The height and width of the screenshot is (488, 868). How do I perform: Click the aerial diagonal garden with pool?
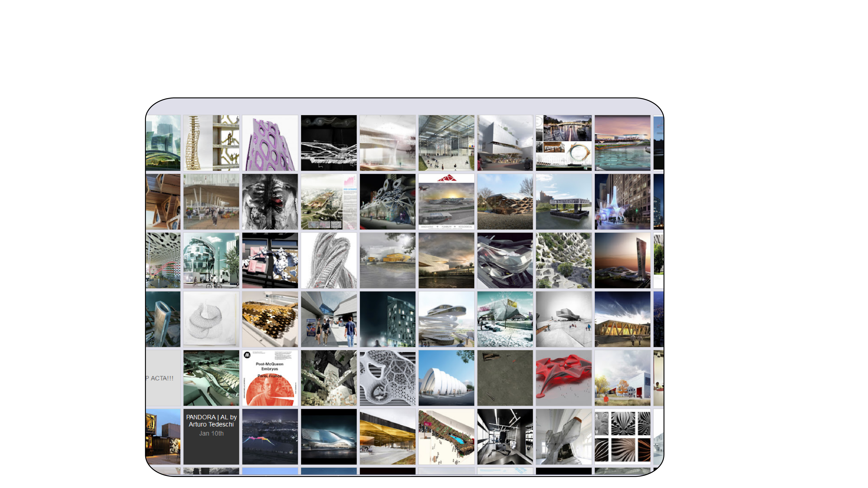click(x=446, y=436)
